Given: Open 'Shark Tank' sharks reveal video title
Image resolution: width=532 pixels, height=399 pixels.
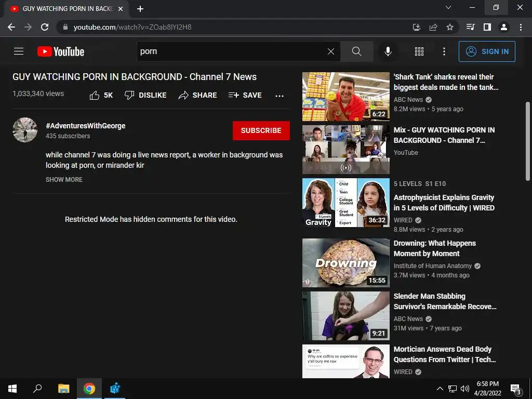Looking at the screenshot, I should [446, 82].
